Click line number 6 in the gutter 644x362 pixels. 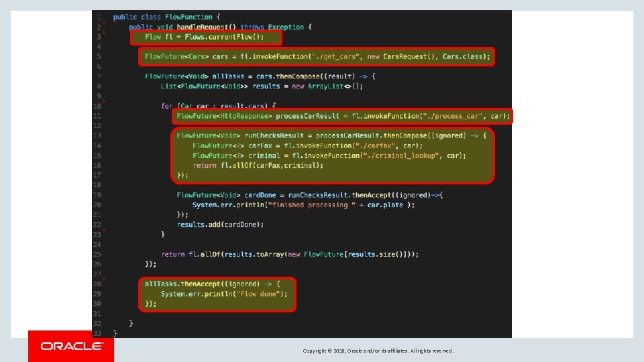coord(99,66)
